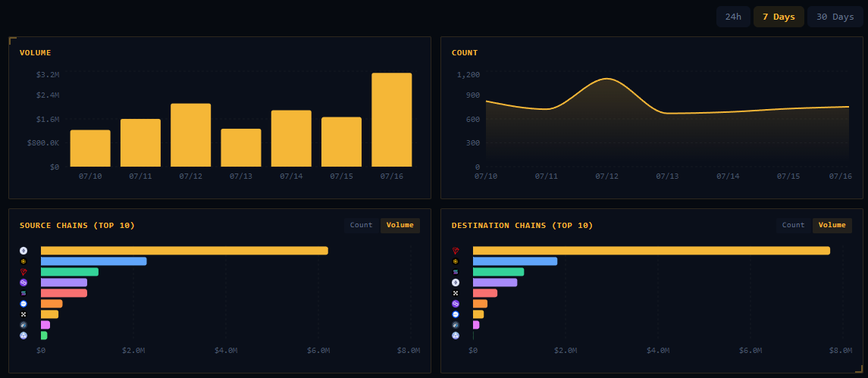Click the VOLUME panel title

35,52
